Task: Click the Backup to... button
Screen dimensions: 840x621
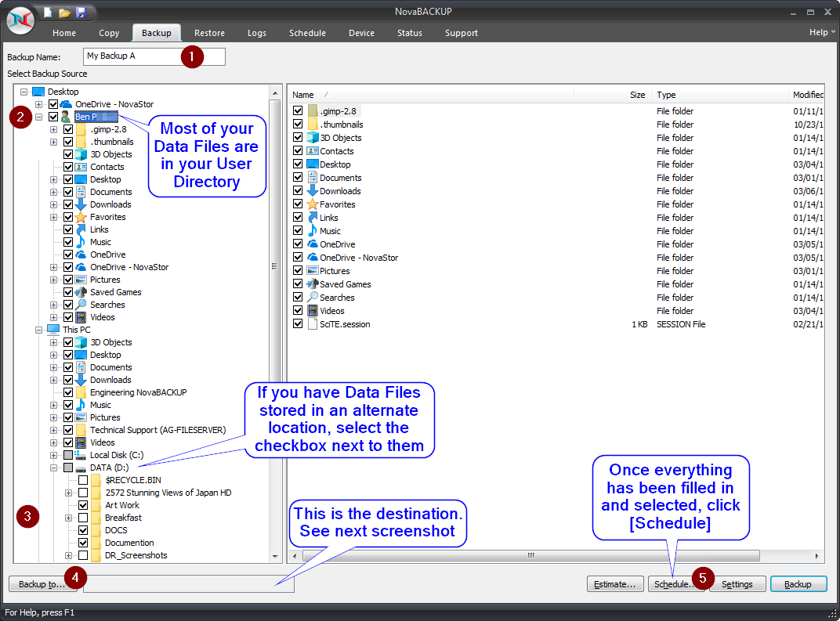Action: 42,584
